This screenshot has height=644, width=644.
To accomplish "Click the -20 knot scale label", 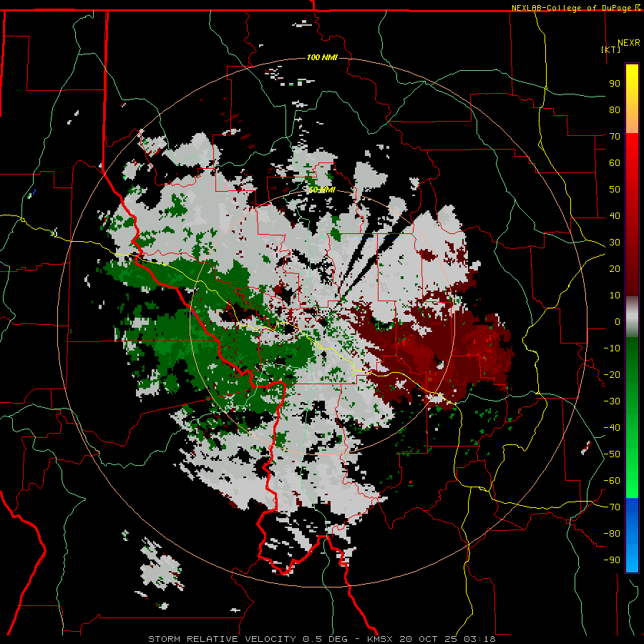I will tap(612, 374).
